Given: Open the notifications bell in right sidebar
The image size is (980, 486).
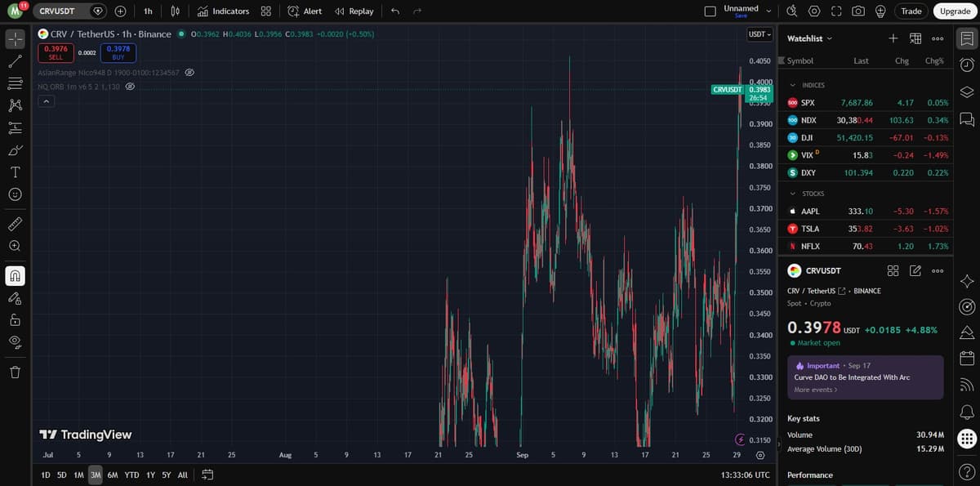Looking at the screenshot, I should coord(967,411).
